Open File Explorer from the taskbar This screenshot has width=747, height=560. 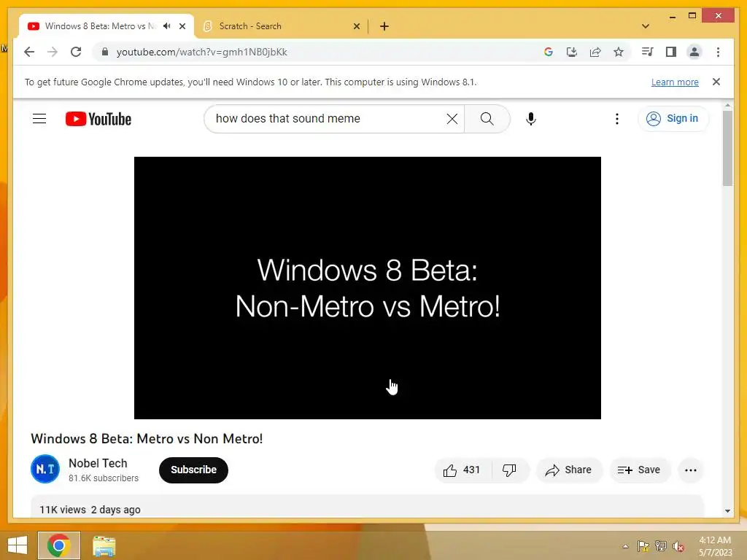104,546
